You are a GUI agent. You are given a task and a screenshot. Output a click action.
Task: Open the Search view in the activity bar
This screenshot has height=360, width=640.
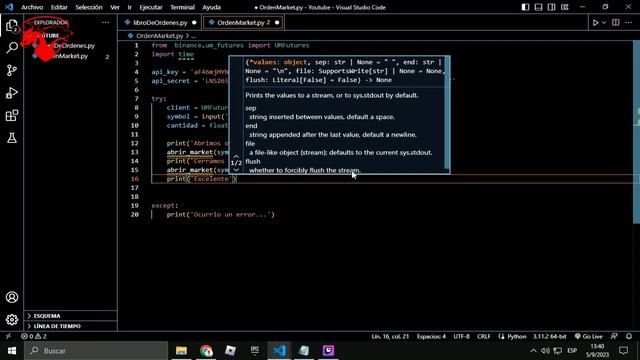[x=12, y=48]
